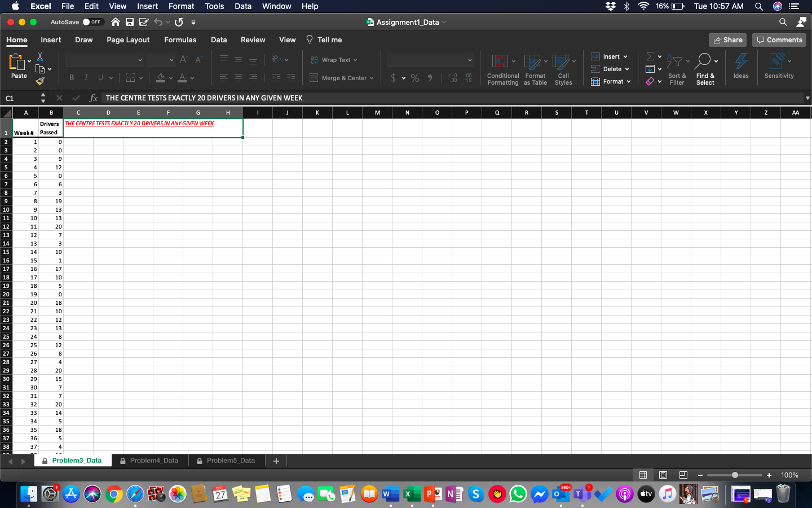Click the Share button

point(727,40)
